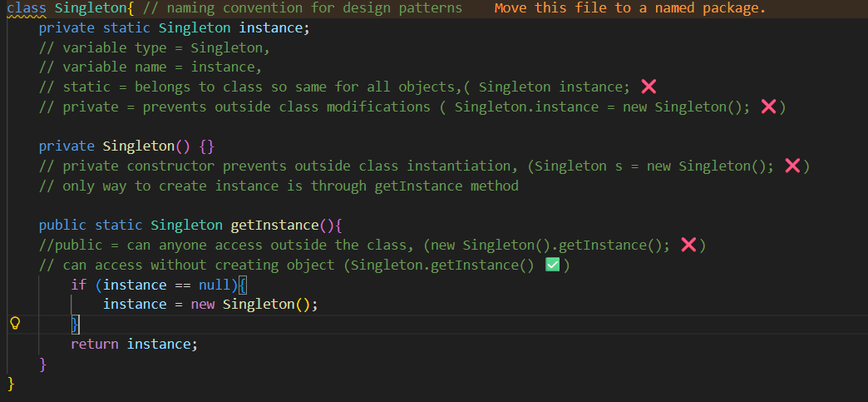Click the method name "getInstance" in its declaration
This screenshot has height=402, width=868.
click(274, 225)
